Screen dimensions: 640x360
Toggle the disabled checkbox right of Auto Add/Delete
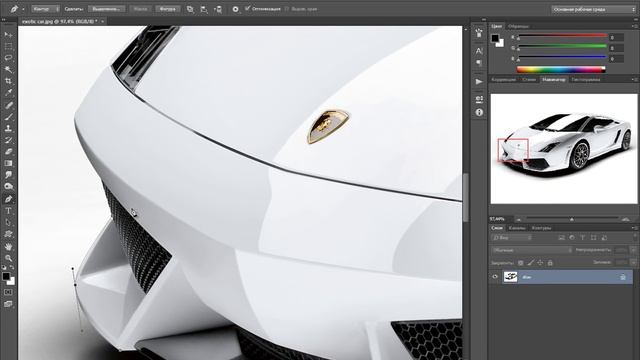pyautogui.click(x=287, y=9)
